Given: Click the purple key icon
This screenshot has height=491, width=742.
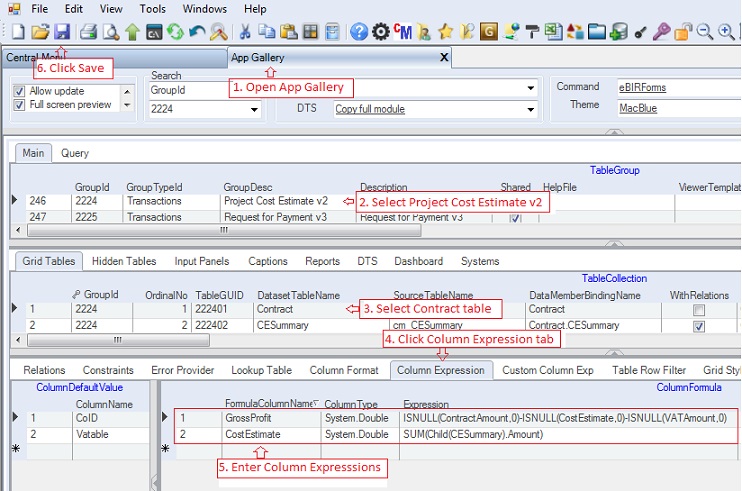Looking at the screenshot, I should [x=661, y=32].
